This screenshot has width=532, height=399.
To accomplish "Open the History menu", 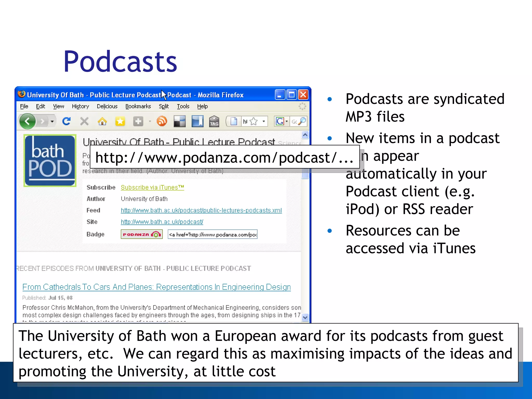I will (x=81, y=107).
